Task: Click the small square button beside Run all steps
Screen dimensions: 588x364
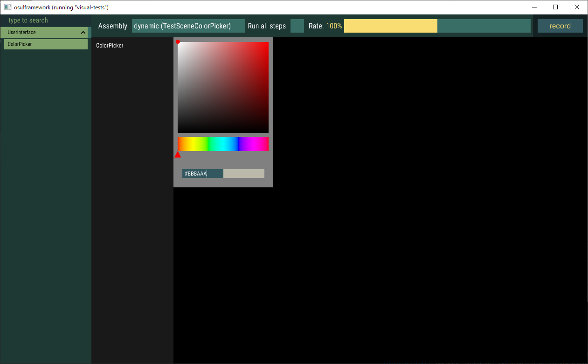Action: (297, 26)
